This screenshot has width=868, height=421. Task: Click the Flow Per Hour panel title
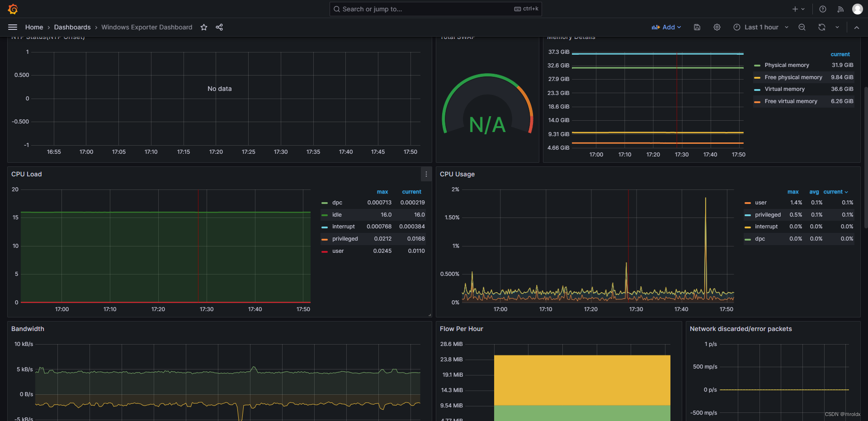point(462,329)
